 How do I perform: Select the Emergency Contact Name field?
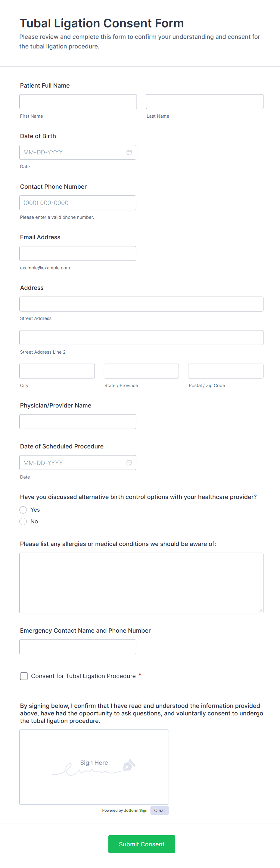[77, 646]
